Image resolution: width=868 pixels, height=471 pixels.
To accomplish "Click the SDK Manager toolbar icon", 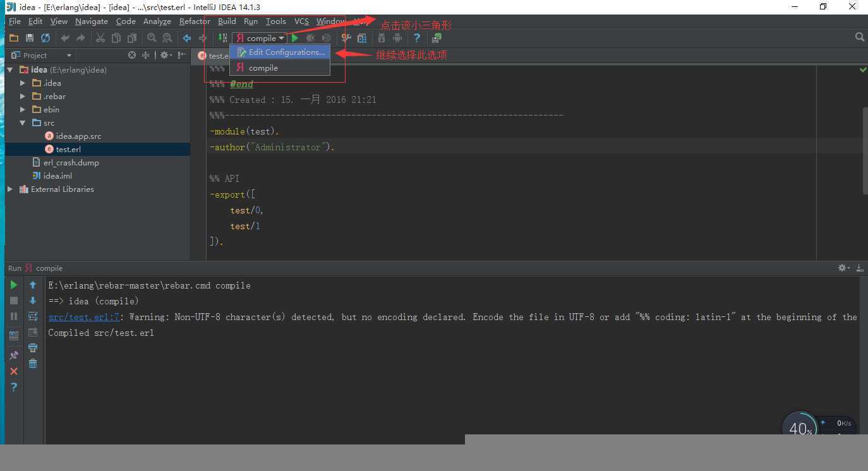I will pyautogui.click(x=382, y=38).
